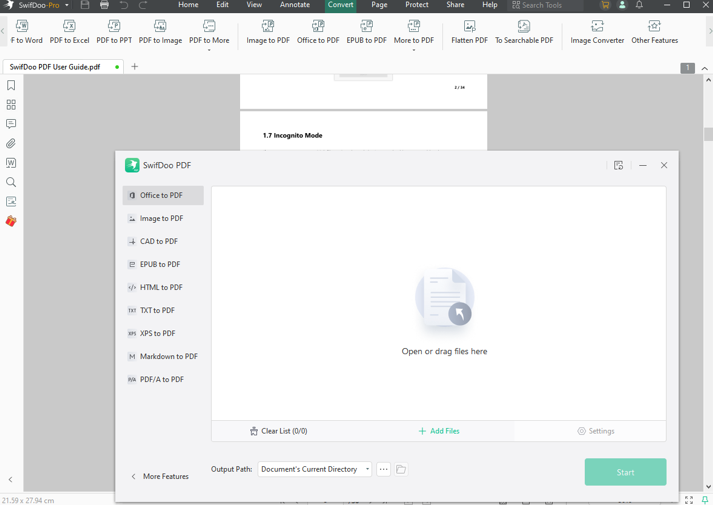Click the print icon in title bar
The image size is (713, 505).
104,5
